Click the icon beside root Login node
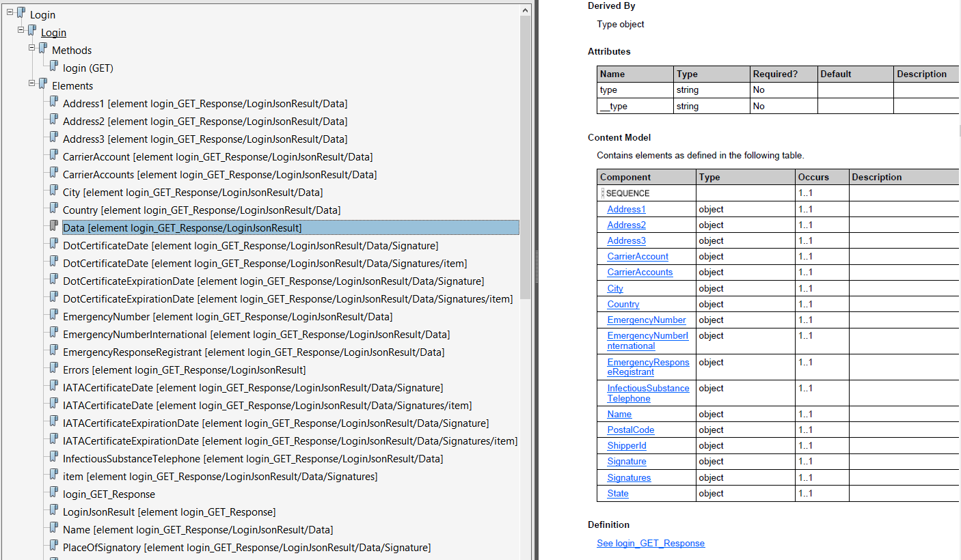The height and width of the screenshot is (560, 961). tap(21, 13)
